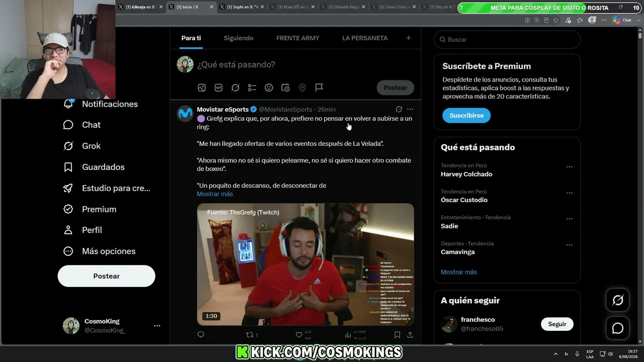Open the FRENTE ARMY tab
This screenshot has width=644, height=362.
[x=298, y=38]
